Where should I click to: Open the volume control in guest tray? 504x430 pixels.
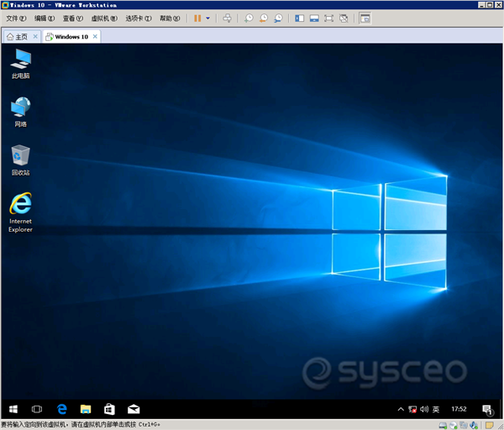point(424,409)
